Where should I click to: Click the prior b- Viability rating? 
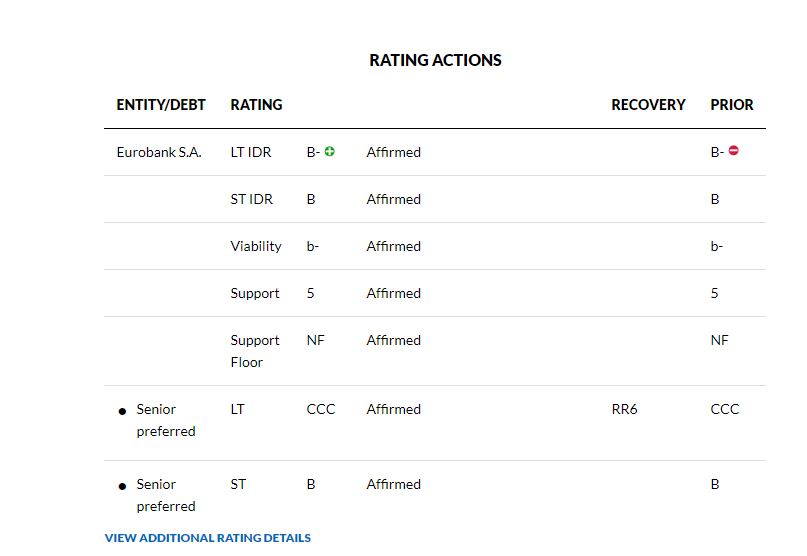717,246
